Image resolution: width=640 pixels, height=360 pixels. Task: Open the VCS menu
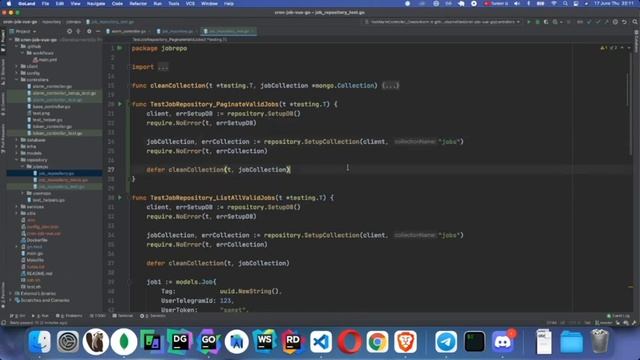tap(190, 3)
